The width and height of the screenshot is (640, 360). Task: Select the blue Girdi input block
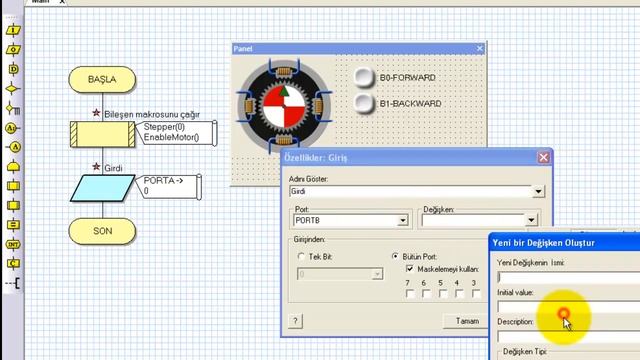point(102,188)
